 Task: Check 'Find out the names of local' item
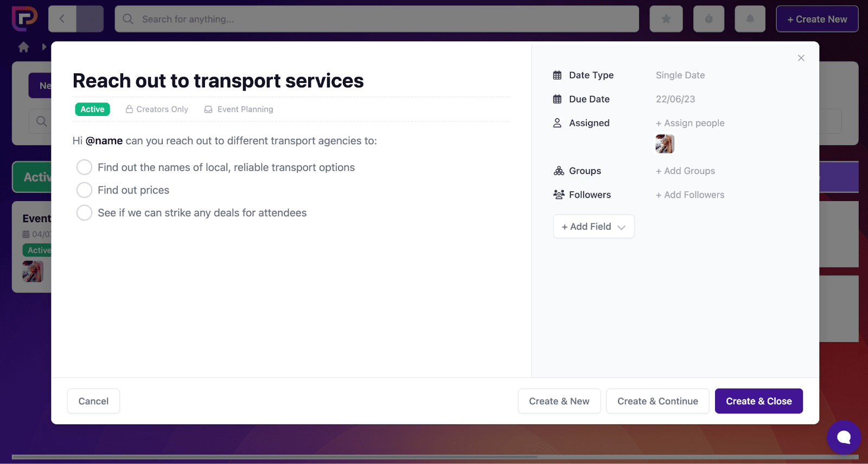click(x=84, y=167)
